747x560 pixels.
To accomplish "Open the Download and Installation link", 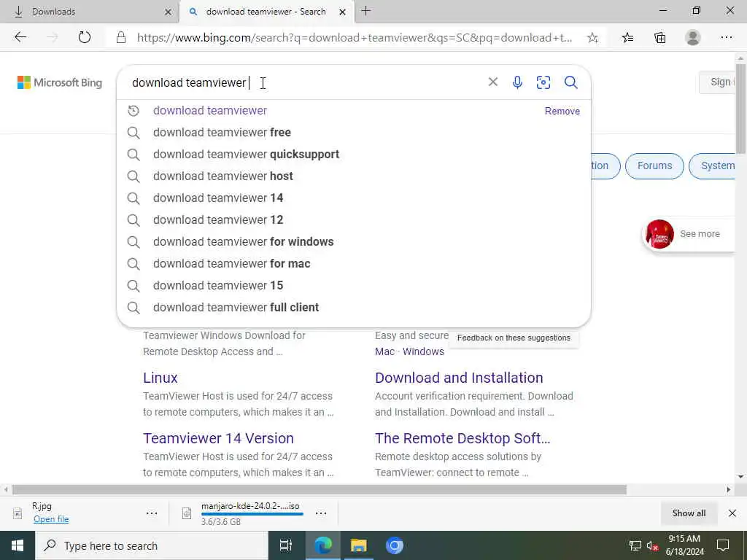I will tap(459, 378).
